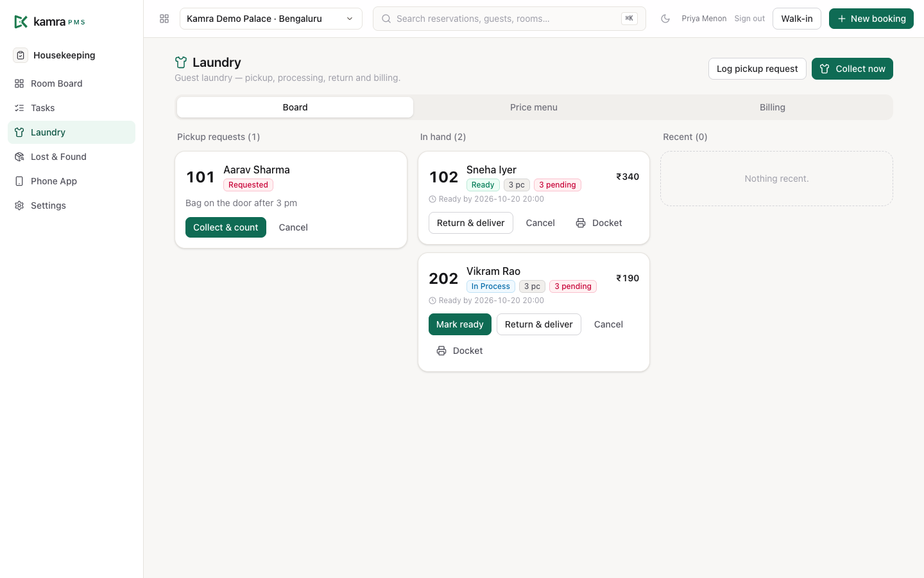
Task: Click the search reservations input field
Action: tap(509, 19)
